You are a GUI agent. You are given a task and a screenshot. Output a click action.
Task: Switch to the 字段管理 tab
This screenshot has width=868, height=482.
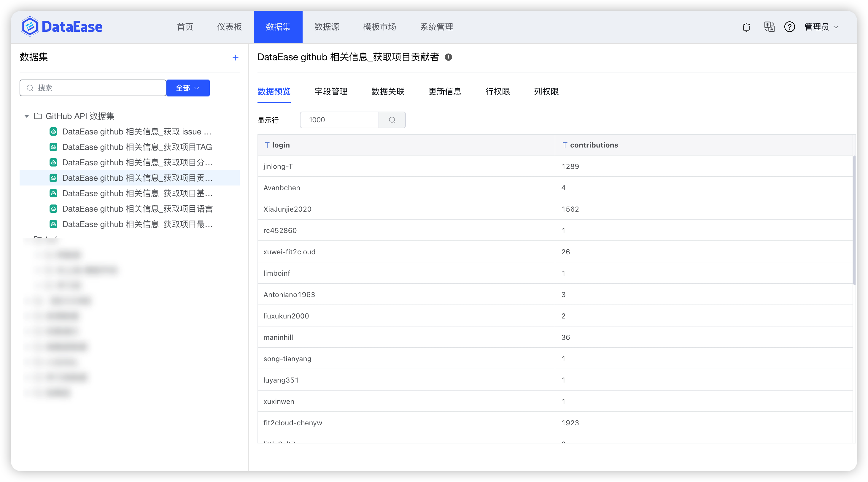tap(330, 92)
